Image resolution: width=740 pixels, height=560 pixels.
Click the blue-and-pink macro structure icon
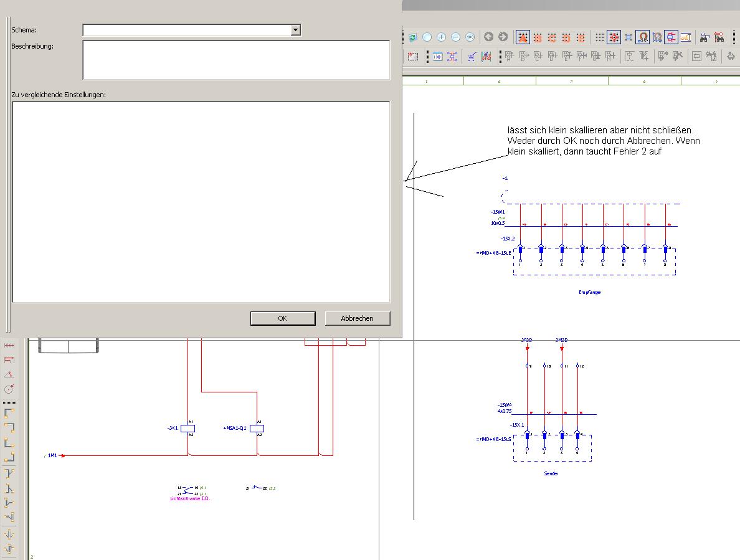coord(452,56)
